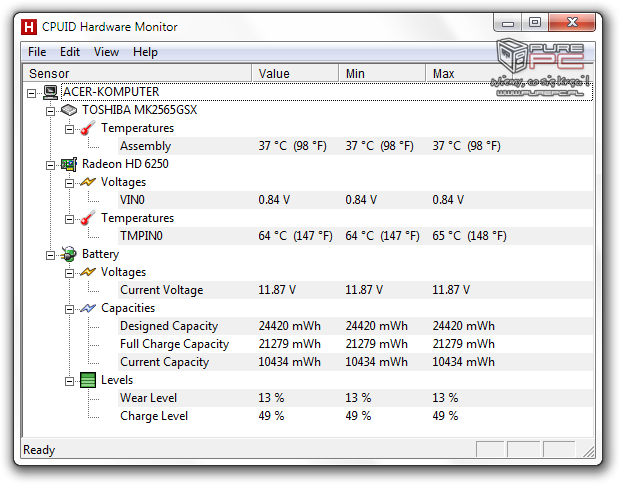Minimize the Hardware Monitor window
Screen dimensions: 620x485
[x=508, y=23]
